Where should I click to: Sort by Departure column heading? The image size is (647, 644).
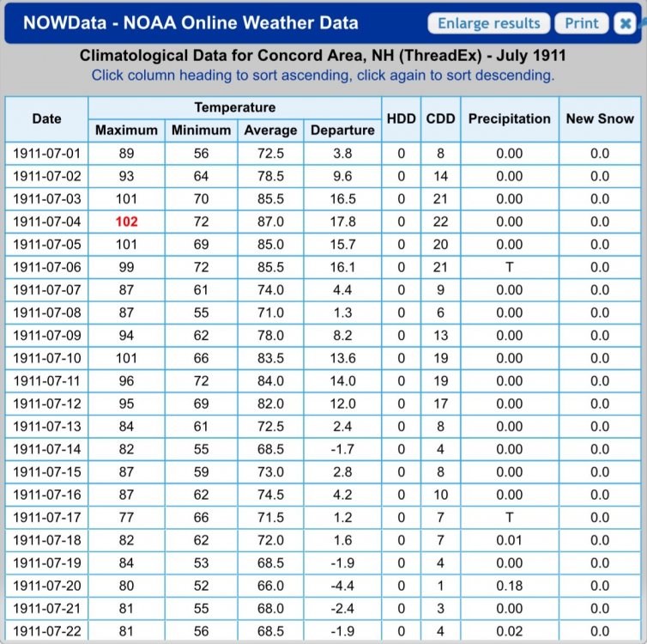[x=342, y=131]
